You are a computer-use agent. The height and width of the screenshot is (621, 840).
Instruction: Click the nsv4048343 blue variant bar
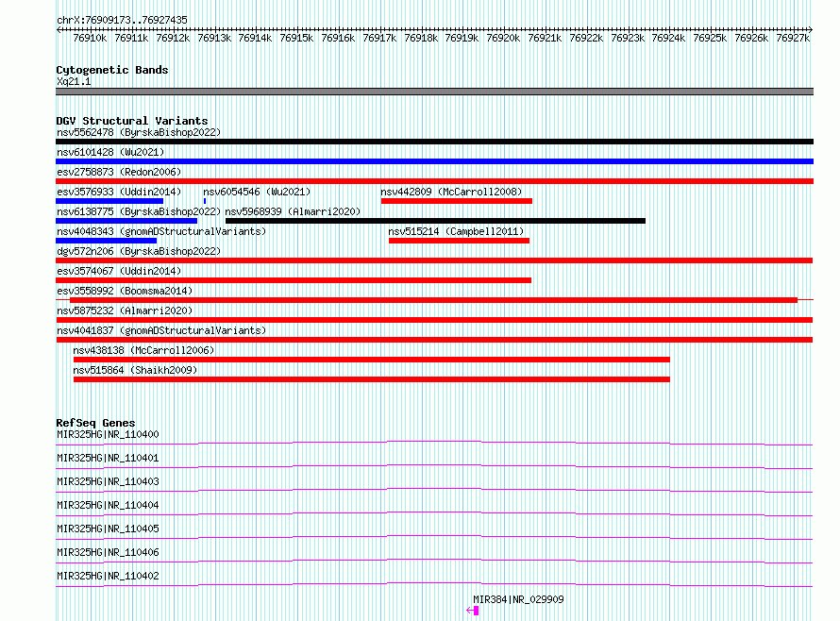tap(106, 241)
